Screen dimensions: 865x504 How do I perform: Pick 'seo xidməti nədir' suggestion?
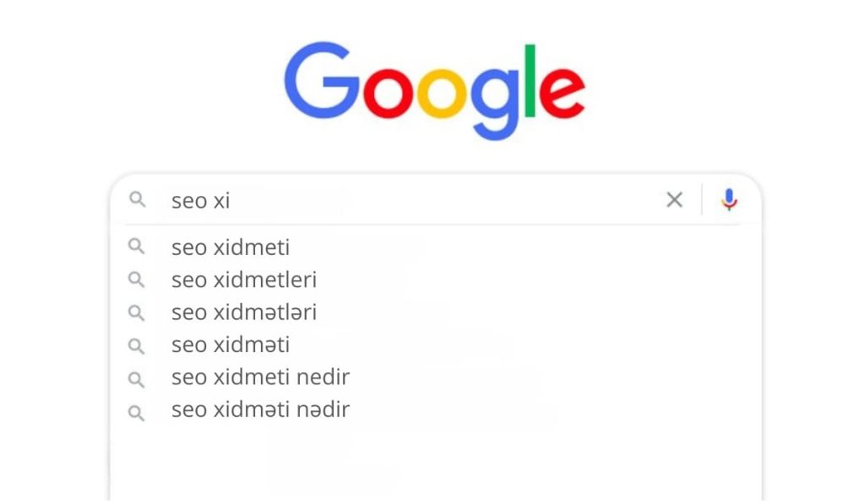click(x=260, y=410)
